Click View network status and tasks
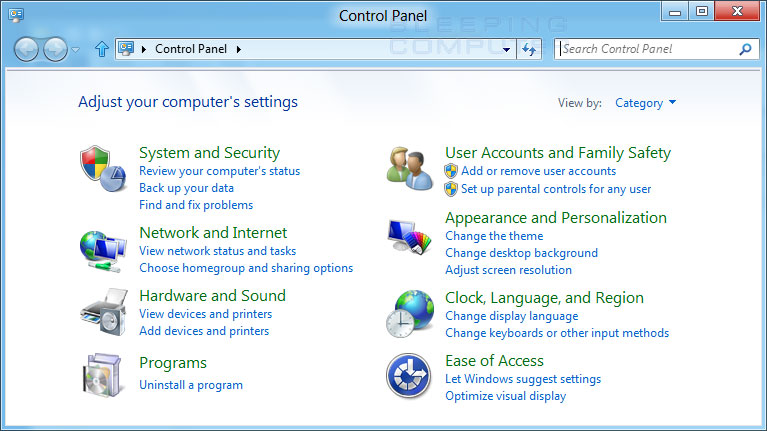Screen dimensions: 767x431 pos(218,251)
